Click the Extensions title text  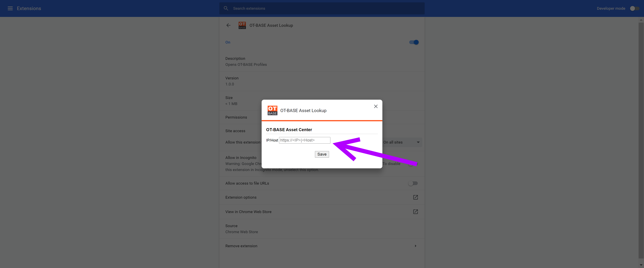point(29,9)
